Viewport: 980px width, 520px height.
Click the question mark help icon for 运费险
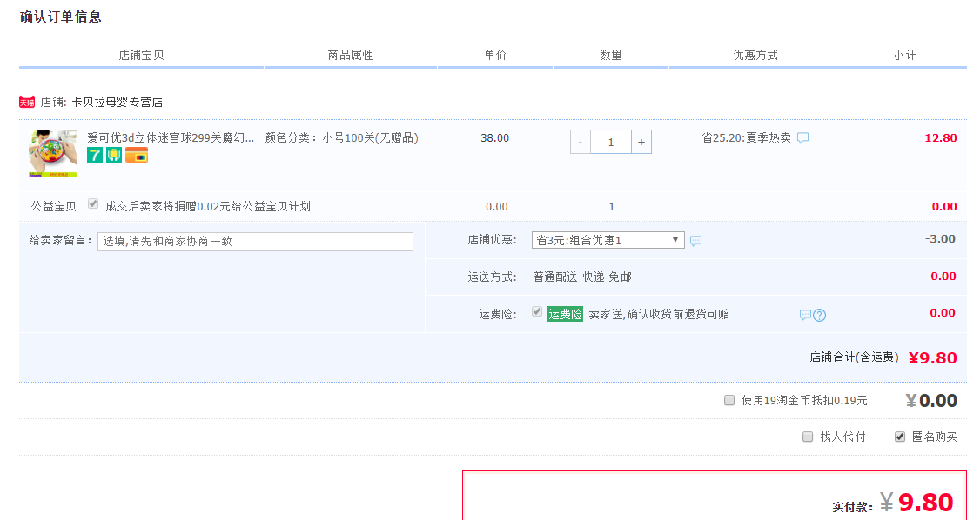coord(819,316)
